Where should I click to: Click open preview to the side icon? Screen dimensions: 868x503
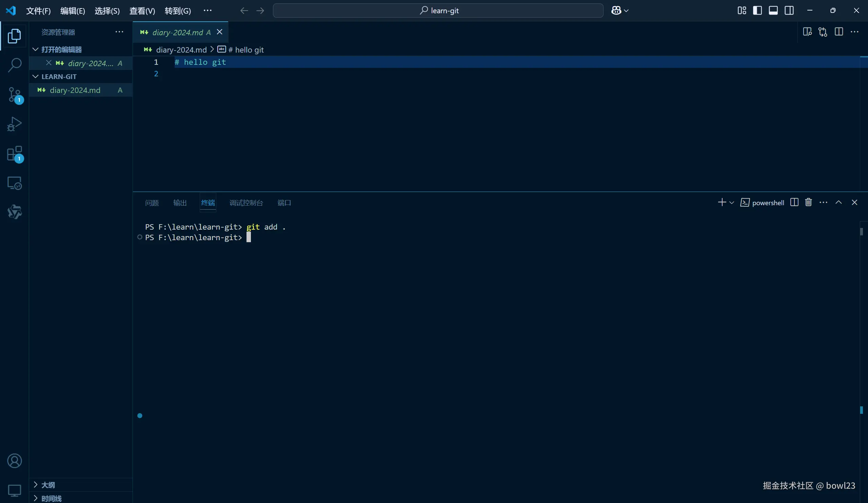click(x=807, y=32)
